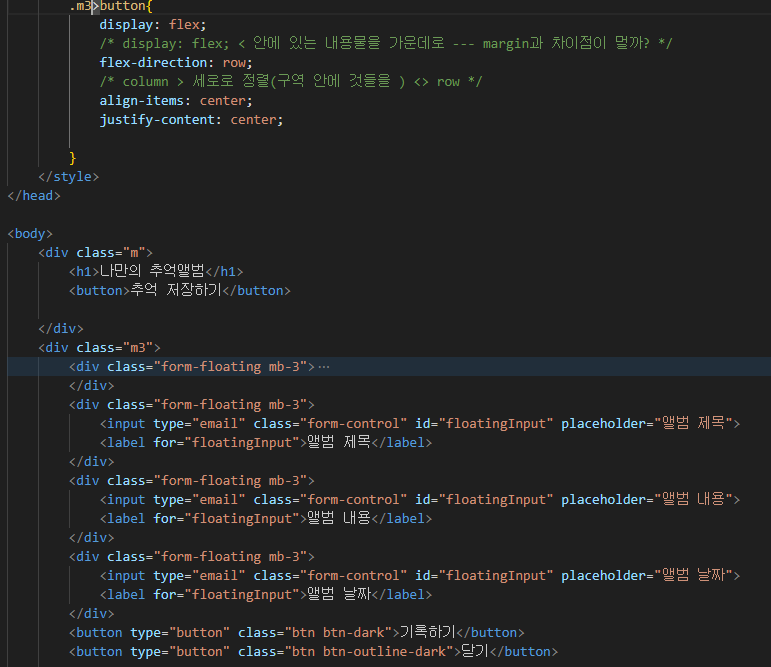Click the label text '앨범 내용'
Screen dimensions: 771x667
coord(339,518)
